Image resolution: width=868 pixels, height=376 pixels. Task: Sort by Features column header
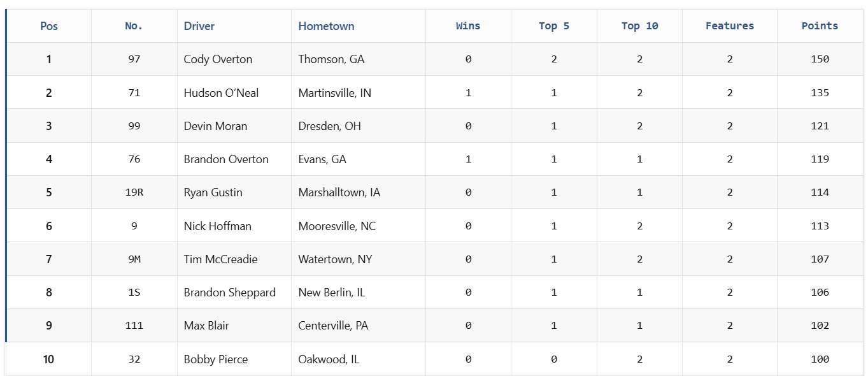tap(730, 26)
